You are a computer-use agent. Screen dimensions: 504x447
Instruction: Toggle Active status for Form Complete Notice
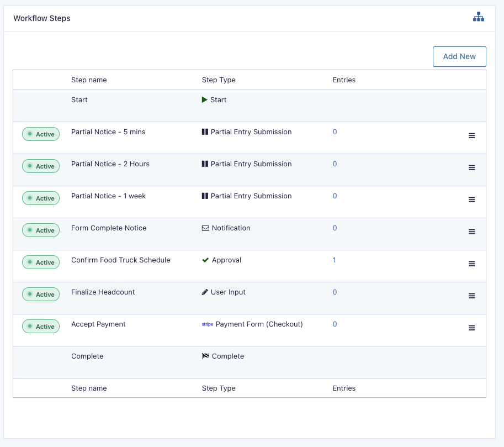[x=41, y=230]
